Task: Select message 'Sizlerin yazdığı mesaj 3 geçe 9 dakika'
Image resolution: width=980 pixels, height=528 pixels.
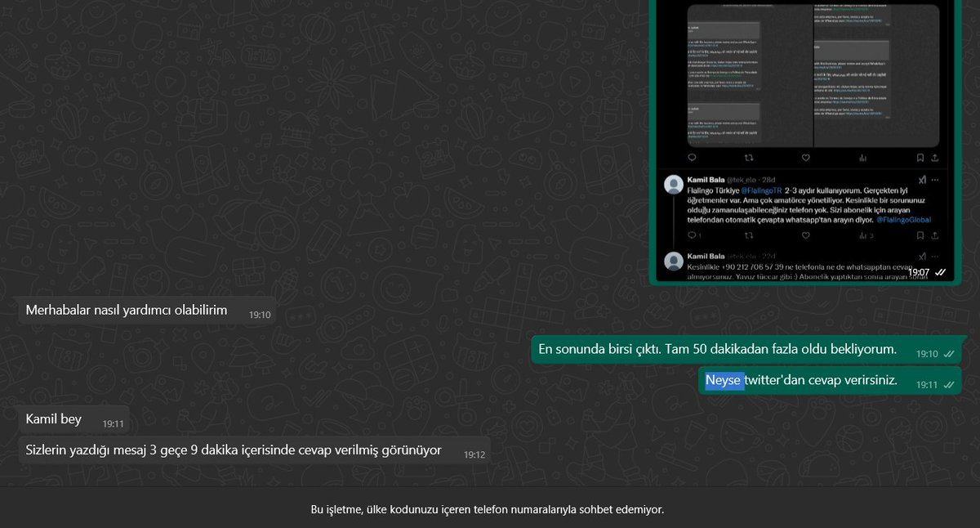Action: (x=254, y=450)
